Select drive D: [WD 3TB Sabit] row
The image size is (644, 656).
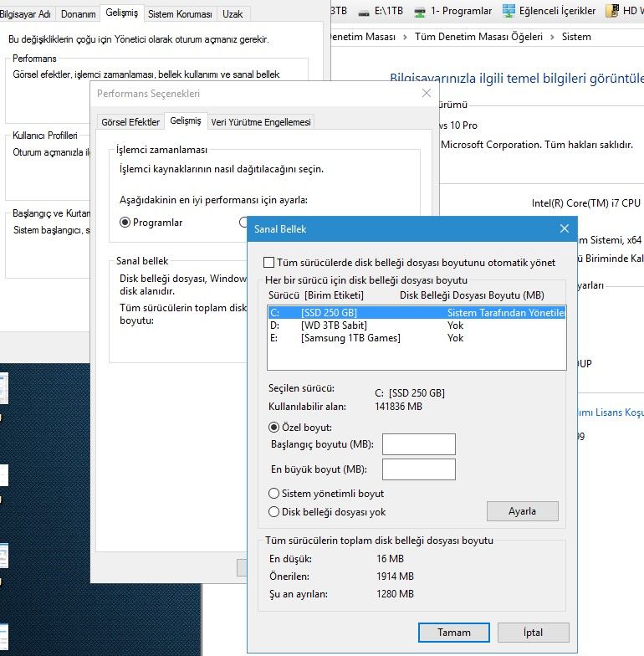coord(417,325)
